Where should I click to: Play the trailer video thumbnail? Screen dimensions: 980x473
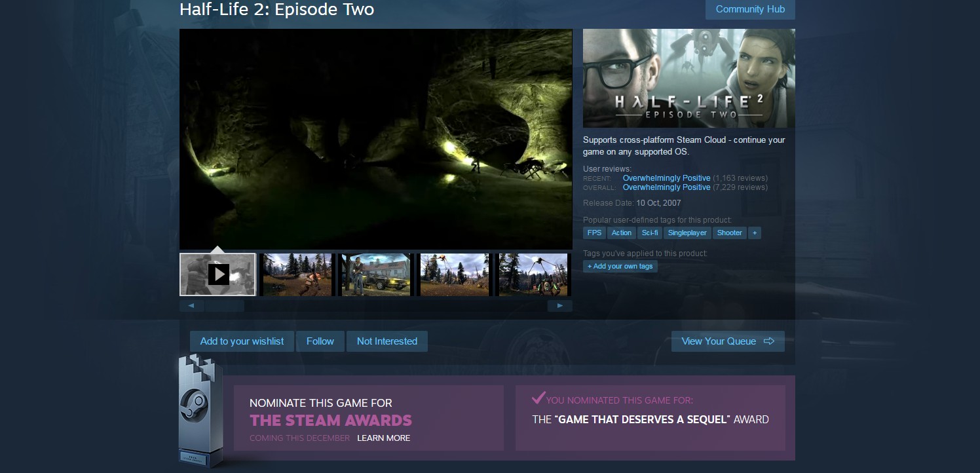pyautogui.click(x=217, y=274)
